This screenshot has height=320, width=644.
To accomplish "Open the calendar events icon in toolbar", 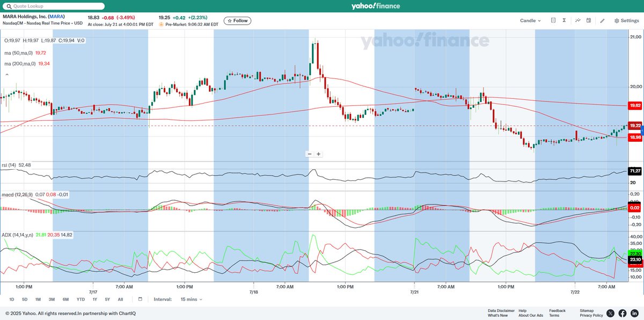I will point(589,20).
